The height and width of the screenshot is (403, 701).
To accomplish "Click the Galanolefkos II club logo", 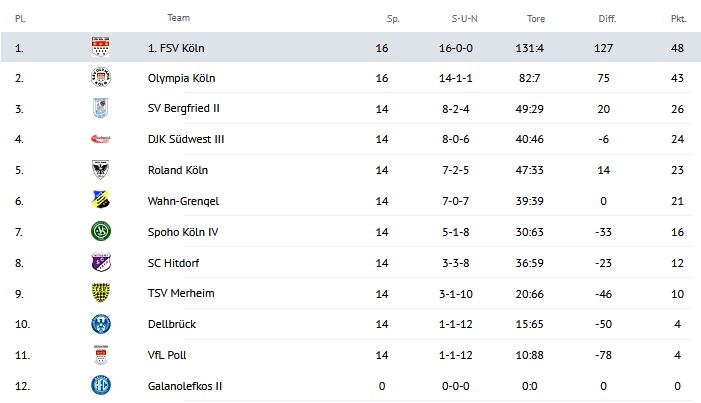I will (100, 385).
